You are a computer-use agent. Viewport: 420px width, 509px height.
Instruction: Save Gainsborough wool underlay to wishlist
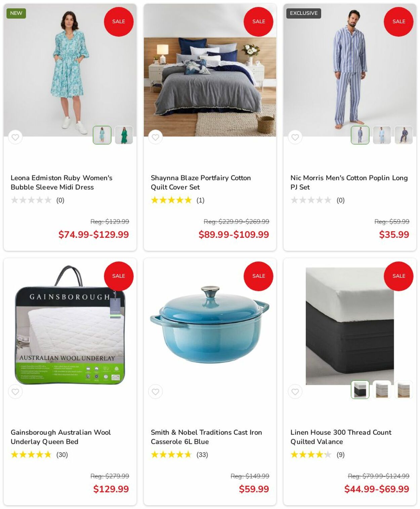(x=15, y=392)
